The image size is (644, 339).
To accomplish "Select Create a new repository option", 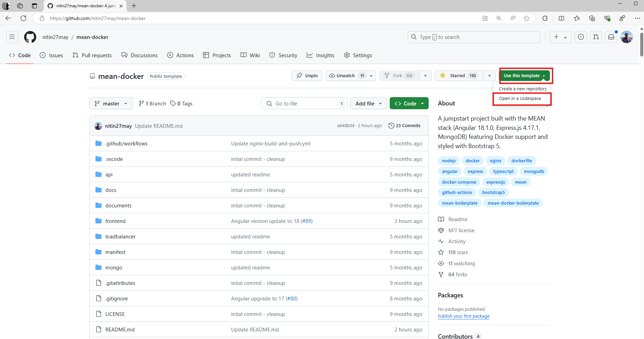I will click(x=523, y=89).
